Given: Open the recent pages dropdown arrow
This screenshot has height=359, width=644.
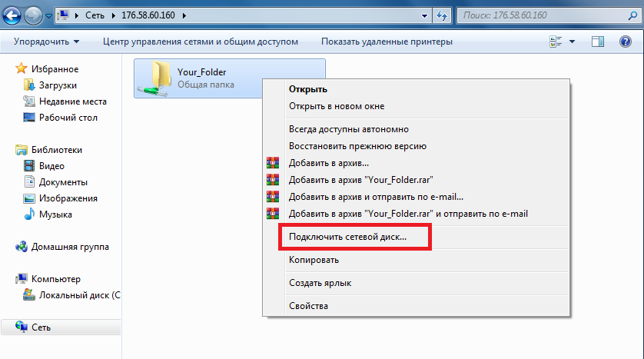Looking at the screenshot, I should click(x=48, y=15).
